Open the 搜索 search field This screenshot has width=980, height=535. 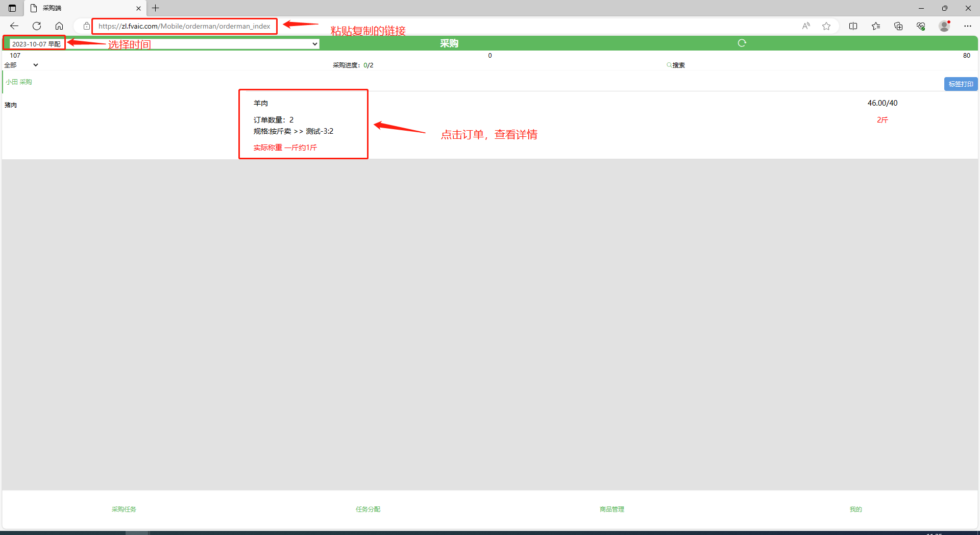(x=676, y=65)
